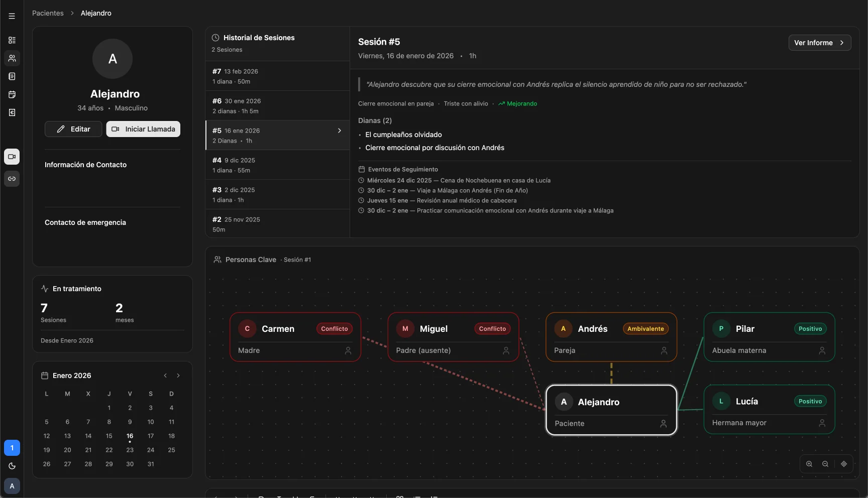Select the patients icon in the sidebar
Screen dimensions: 868x498
[x=12, y=58]
